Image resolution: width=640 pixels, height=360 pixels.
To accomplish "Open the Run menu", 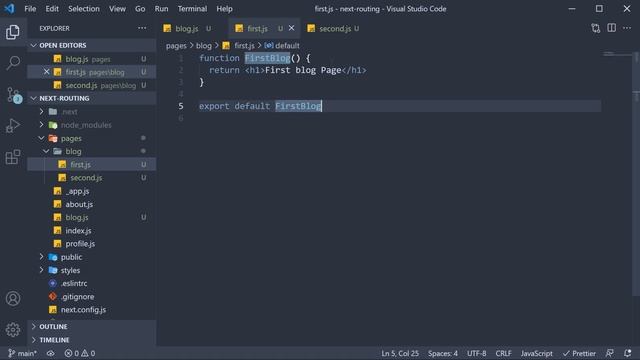I will click(x=161, y=9).
